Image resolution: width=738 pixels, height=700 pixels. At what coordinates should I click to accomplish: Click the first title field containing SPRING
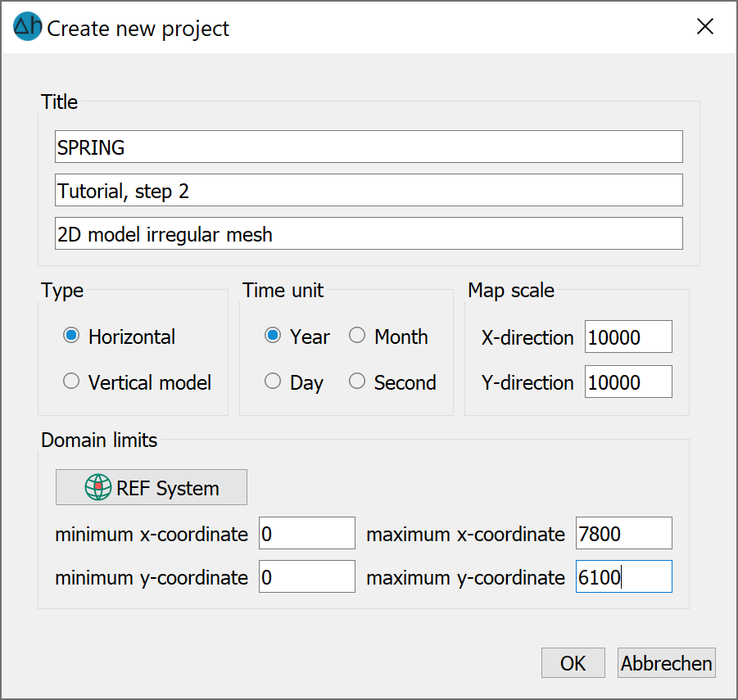pos(369,147)
